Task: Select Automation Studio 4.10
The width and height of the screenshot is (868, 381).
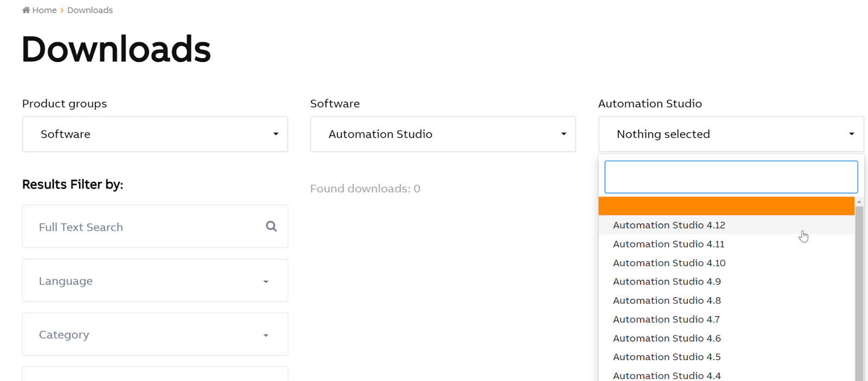Action: click(726, 263)
